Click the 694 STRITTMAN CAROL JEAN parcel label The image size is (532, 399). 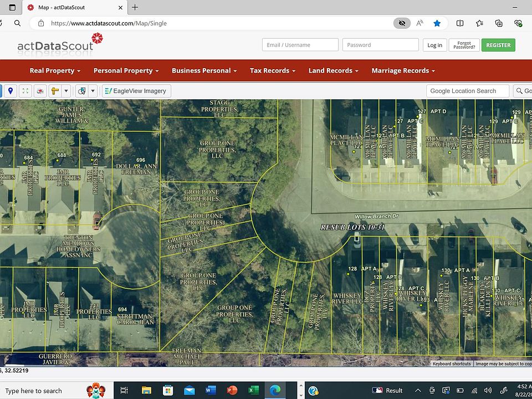tap(135, 316)
